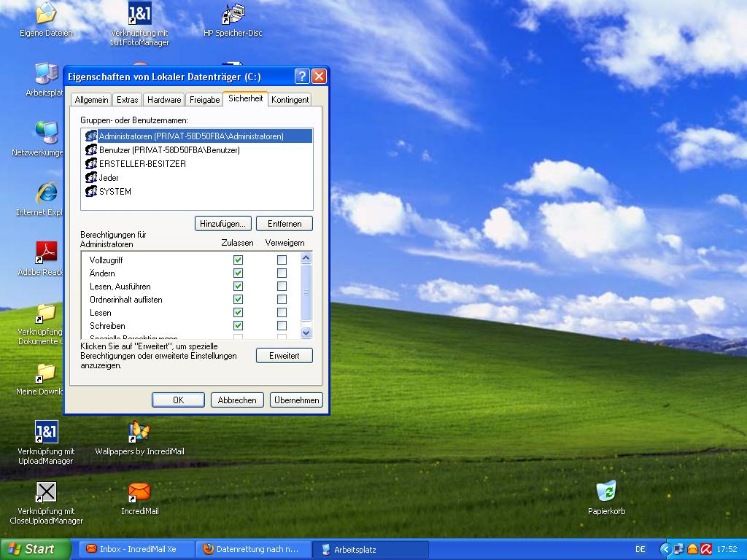
Task: Toggle Ordnerinhalt auflisten Verweigern checkbox
Action: (282, 300)
